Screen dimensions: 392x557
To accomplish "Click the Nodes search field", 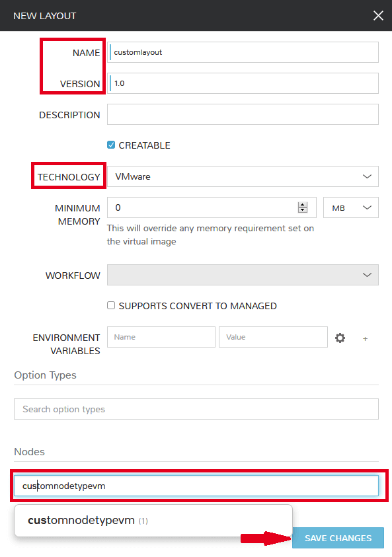I will tap(196, 486).
